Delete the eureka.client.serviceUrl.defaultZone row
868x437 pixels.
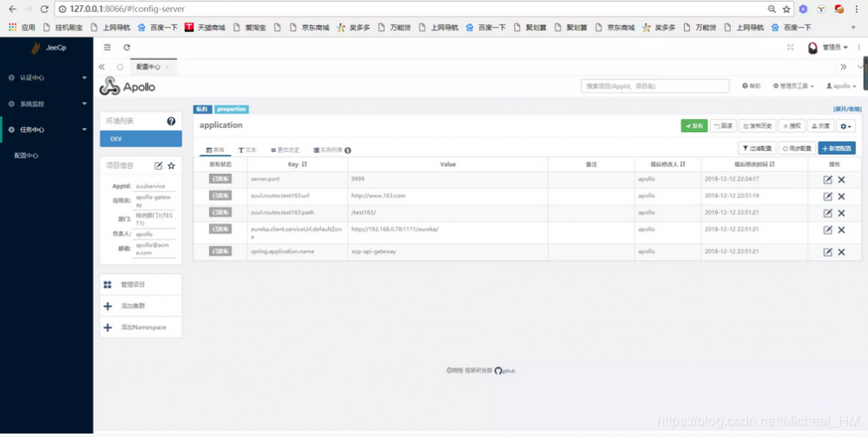841,230
